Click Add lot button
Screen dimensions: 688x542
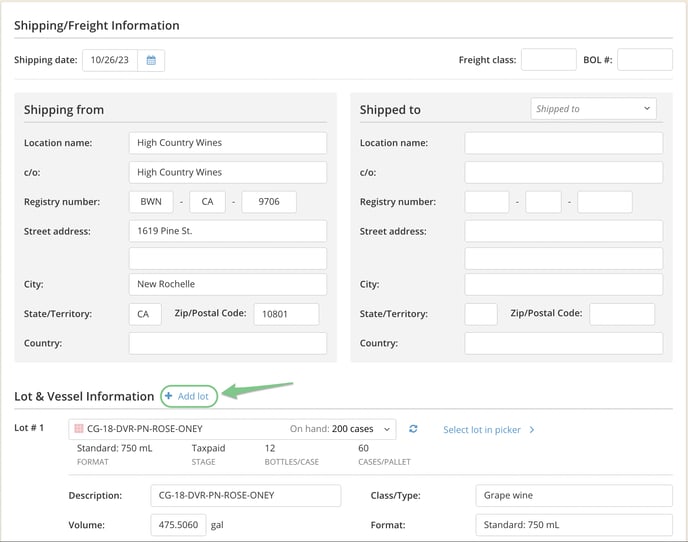(188, 397)
